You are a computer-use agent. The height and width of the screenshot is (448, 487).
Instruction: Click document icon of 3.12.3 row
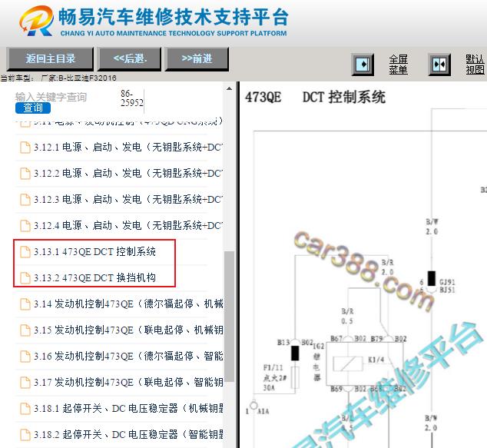point(25,200)
